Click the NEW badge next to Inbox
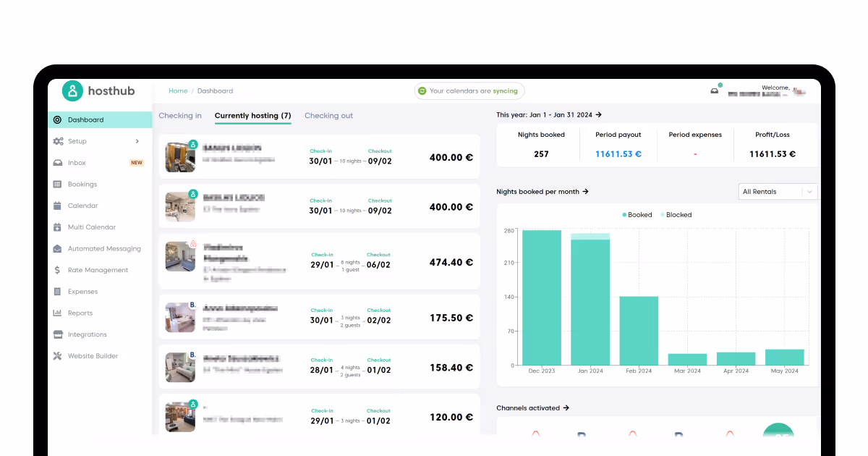Image resolution: width=868 pixels, height=456 pixels. click(x=137, y=163)
